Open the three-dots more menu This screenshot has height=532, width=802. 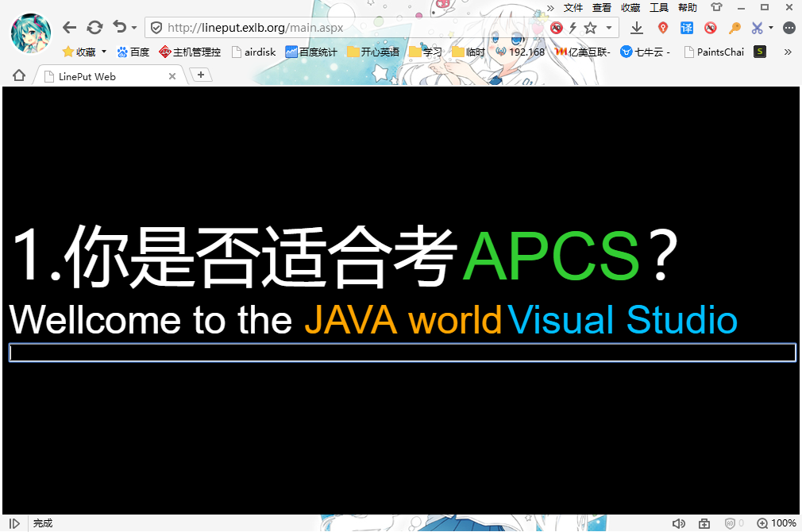pos(789,28)
